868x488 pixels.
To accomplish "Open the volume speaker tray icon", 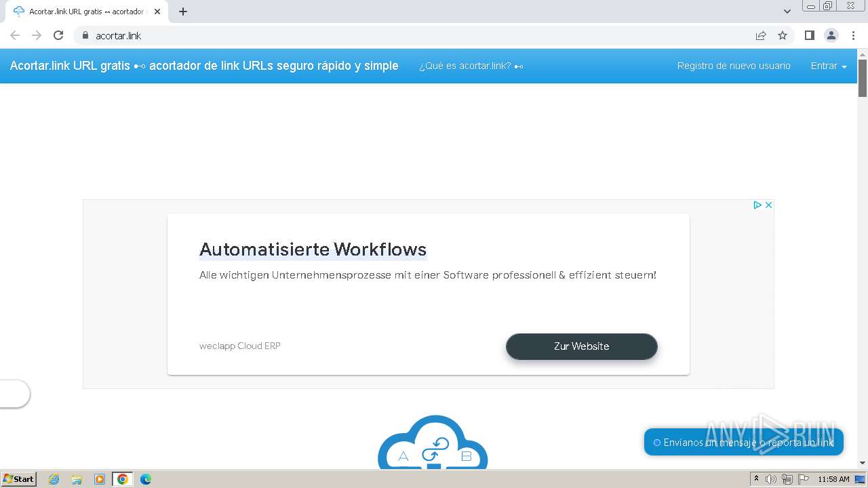I will coord(771,479).
